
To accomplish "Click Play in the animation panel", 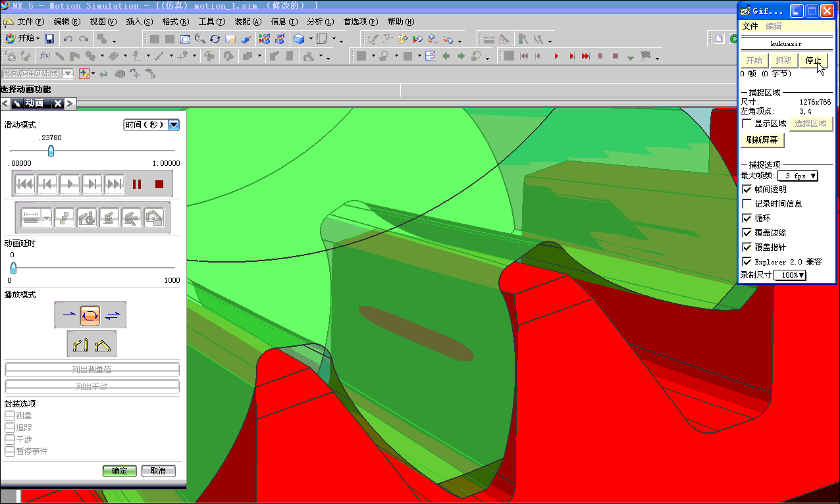I will coord(70,184).
